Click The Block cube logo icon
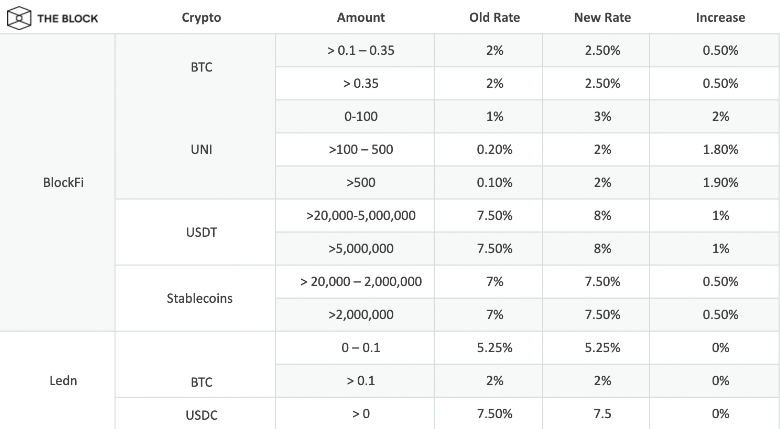 [19, 18]
